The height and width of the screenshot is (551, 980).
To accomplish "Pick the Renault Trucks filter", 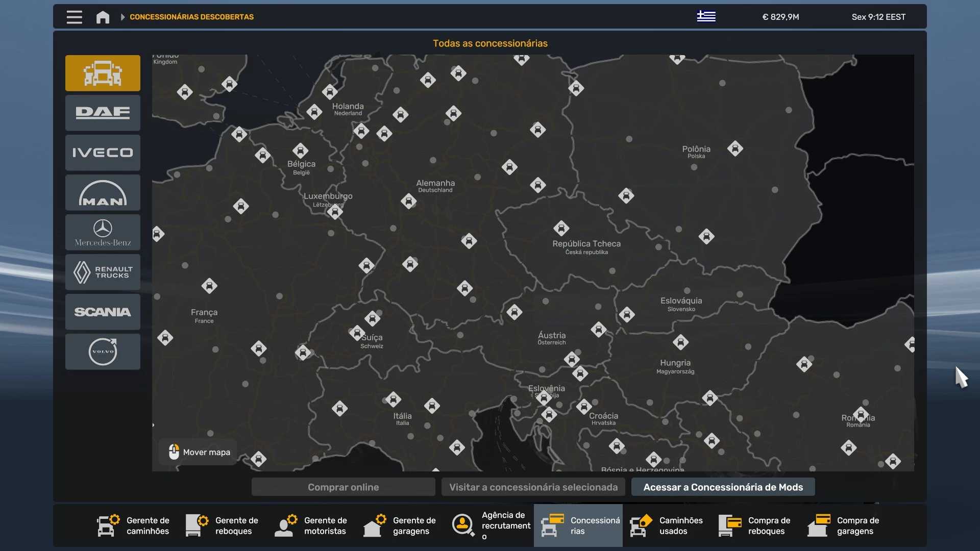I will click(x=103, y=272).
